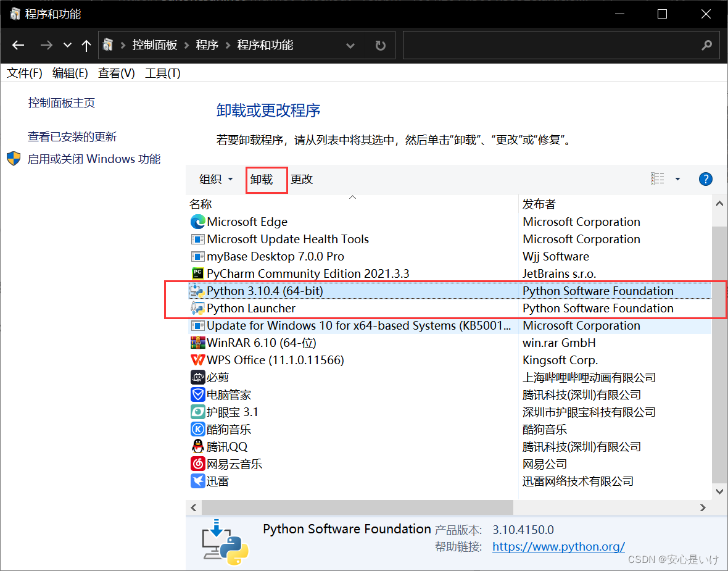Go forward with the right arrow
Image resolution: width=728 pixels, height=571 pixels.
[x=46, y=45]
